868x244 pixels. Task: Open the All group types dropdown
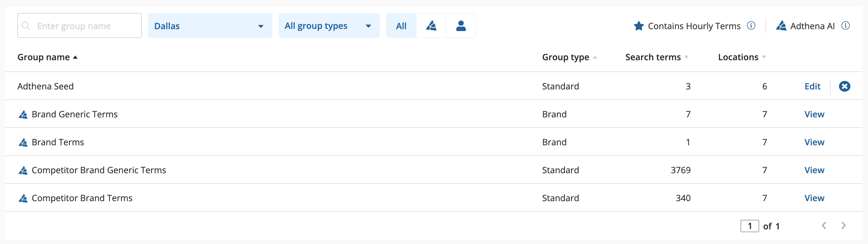329,25
